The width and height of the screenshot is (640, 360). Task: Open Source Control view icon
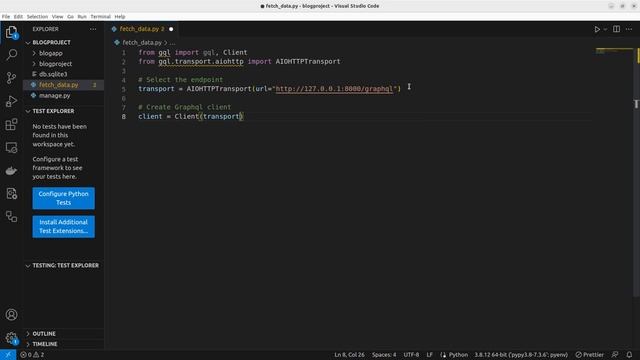tap(11, 78)
